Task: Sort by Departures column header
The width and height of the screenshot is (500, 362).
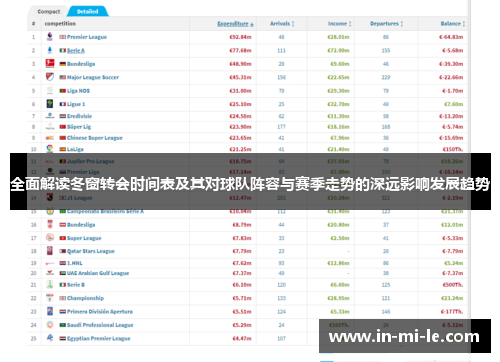Action: tap(386, 24)
